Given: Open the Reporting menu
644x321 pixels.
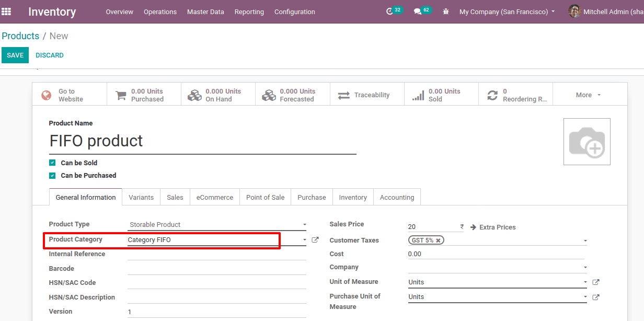Looking at the screenshot, I should [x=249, y=12].
